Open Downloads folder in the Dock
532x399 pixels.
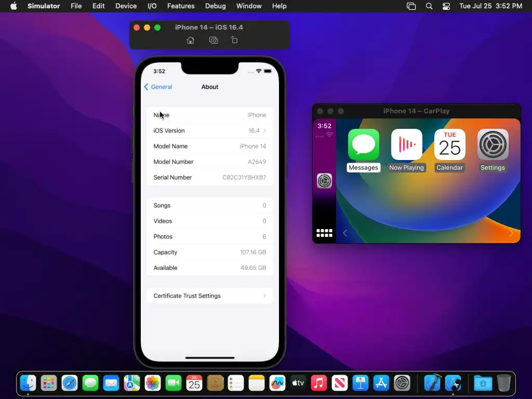click(x=483, y=383)
